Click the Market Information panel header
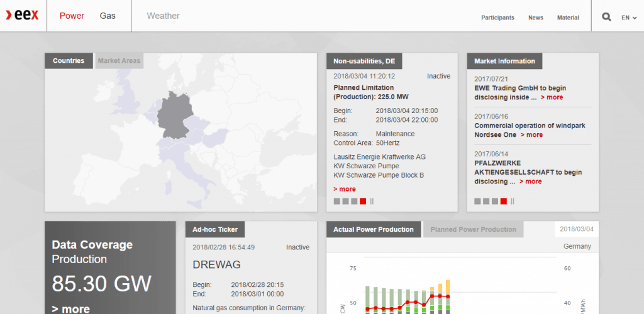644x314 pixels. (505, 61)
